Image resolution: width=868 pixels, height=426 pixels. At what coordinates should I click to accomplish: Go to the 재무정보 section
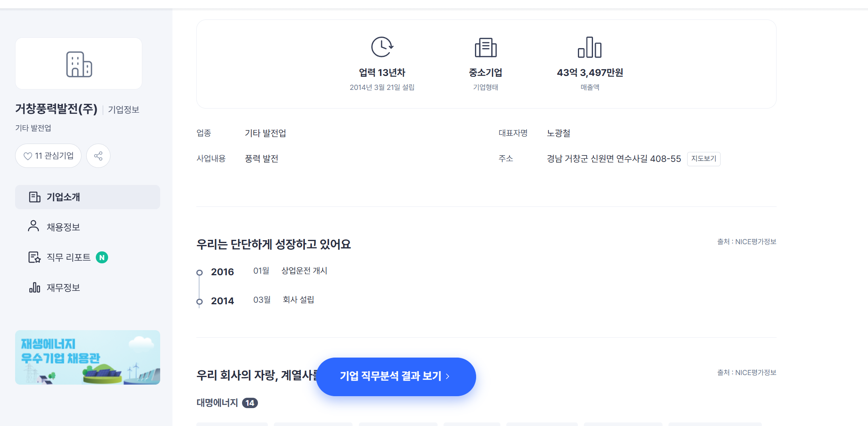[x=63, y=288]
